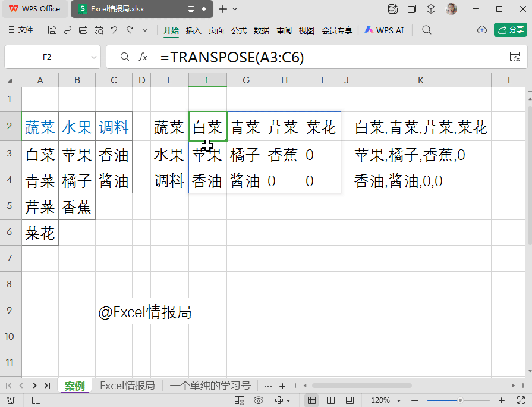Click the zoom out minus button
This screenshot has height=407, width=532.
(x=415, y=400)
